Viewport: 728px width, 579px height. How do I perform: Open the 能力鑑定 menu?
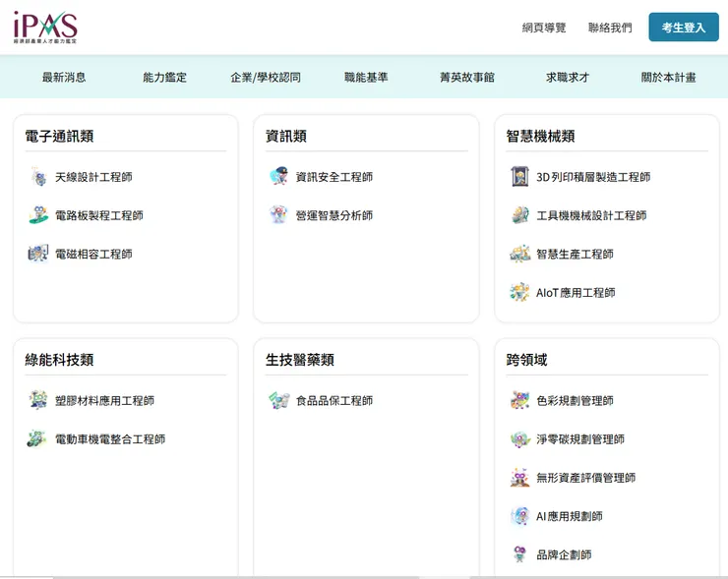165,78
